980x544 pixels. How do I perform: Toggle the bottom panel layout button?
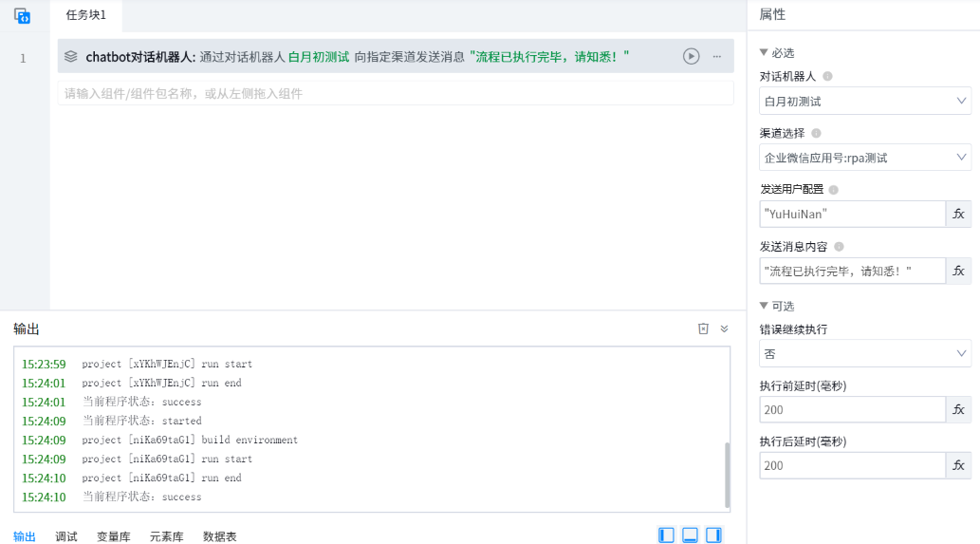click(691, 535)
